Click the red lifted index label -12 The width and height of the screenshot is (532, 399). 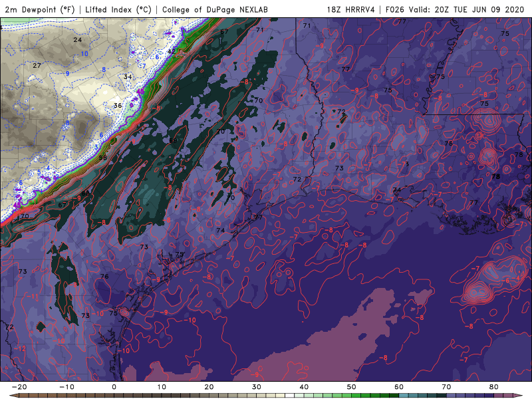tap(20, 348)
